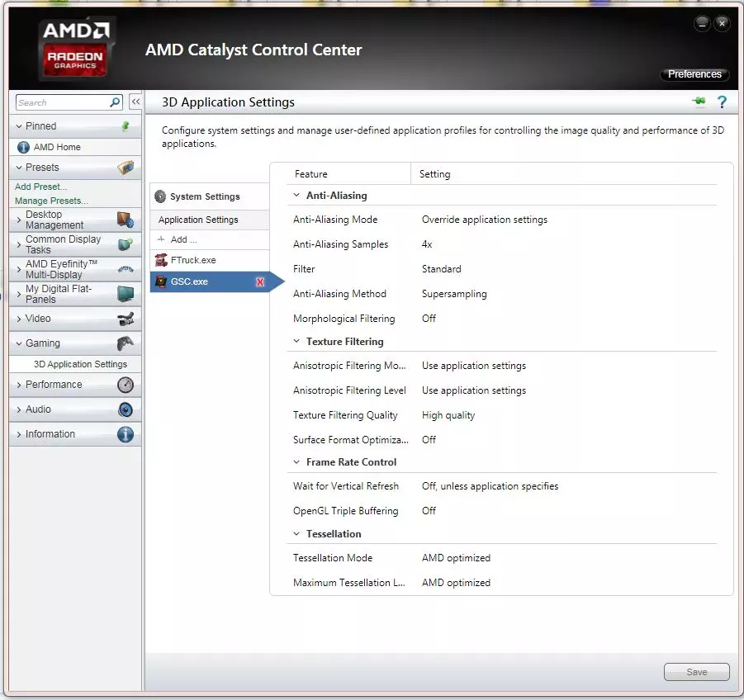This screenshot has width=744, height=700.
Task: Click the Performance gauge icon
Action: 126,385
